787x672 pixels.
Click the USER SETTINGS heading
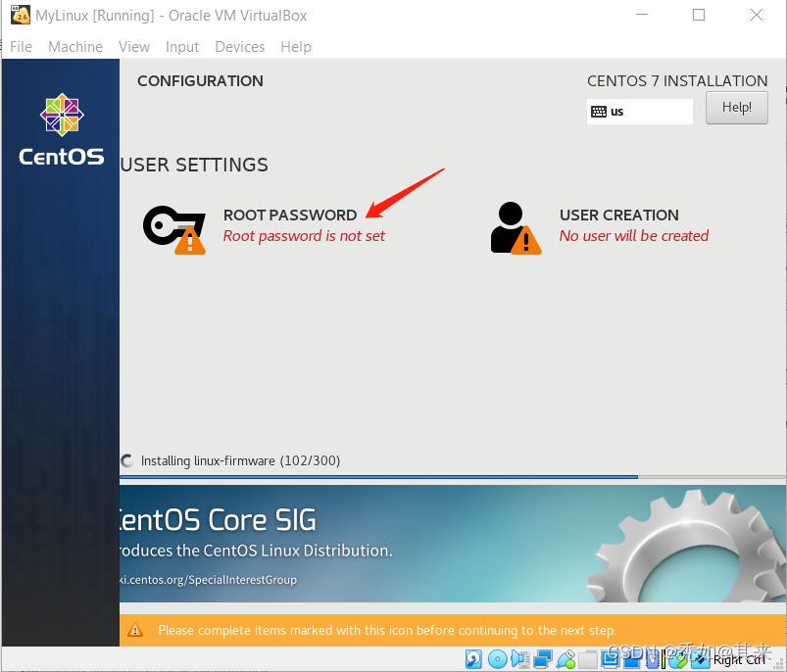(194, 165)
